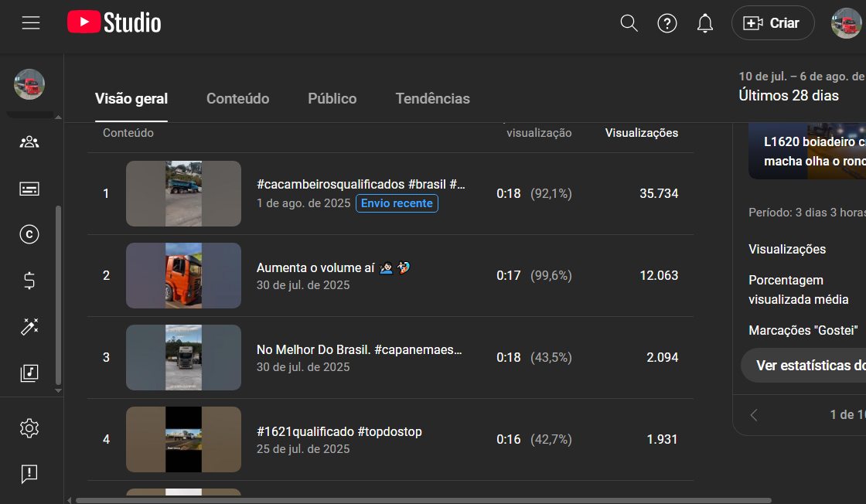
Task: Click the 0:18 (43,5%) watch duration
Action: (x=534, y=357)
